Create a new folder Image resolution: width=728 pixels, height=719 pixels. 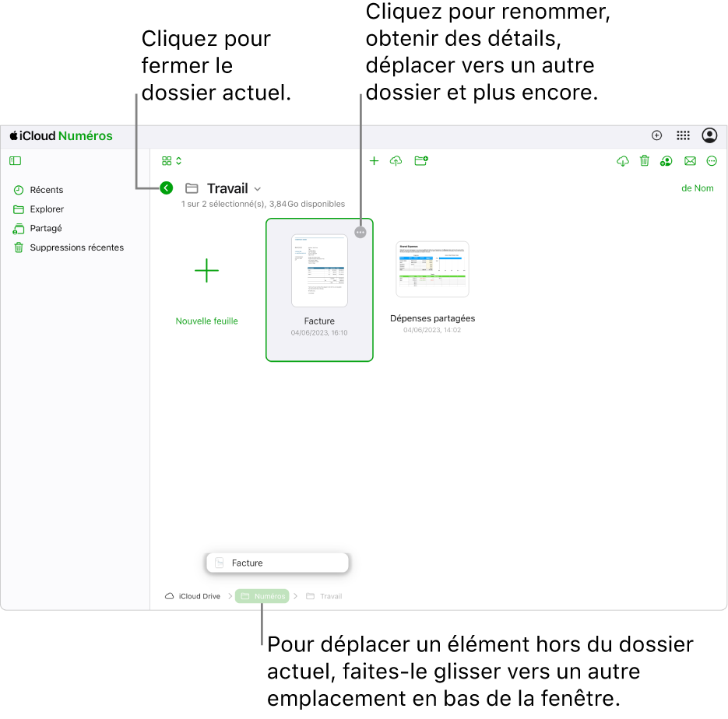pyautogui.click(x=421, y=161)
